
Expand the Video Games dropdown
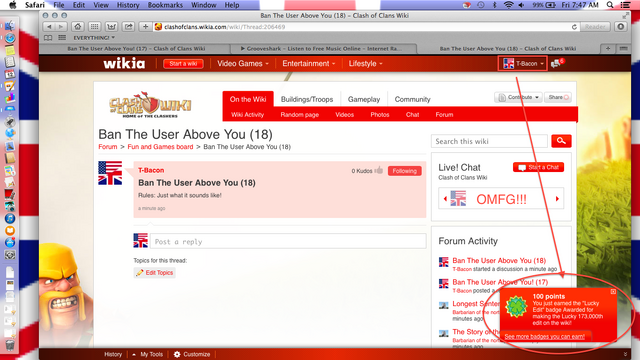coord(243,63)
